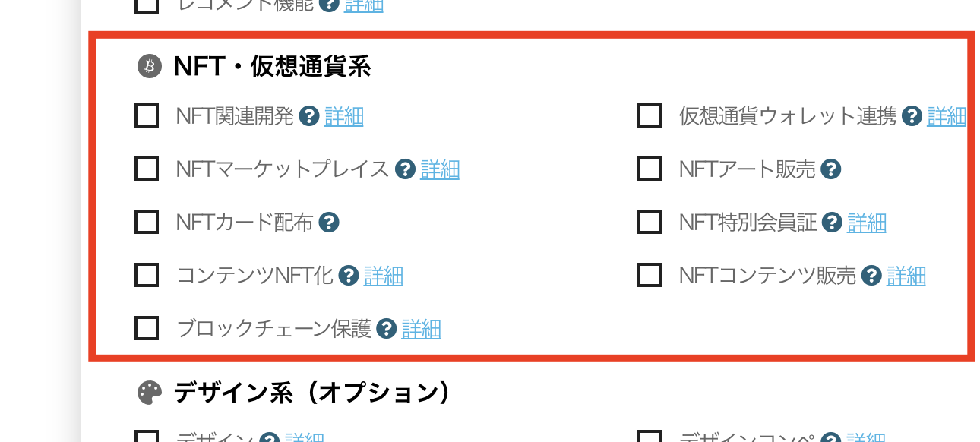Open help for ブロックチェーン保護
980x442 pixels.
(x=388, y=329)
